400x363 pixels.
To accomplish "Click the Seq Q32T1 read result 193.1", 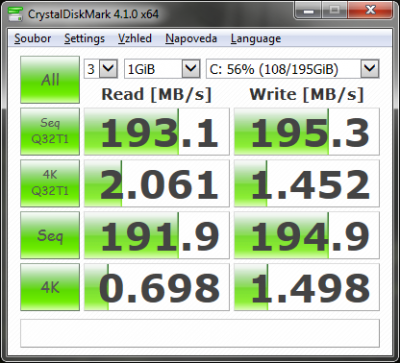I will [x=157, y=131].
